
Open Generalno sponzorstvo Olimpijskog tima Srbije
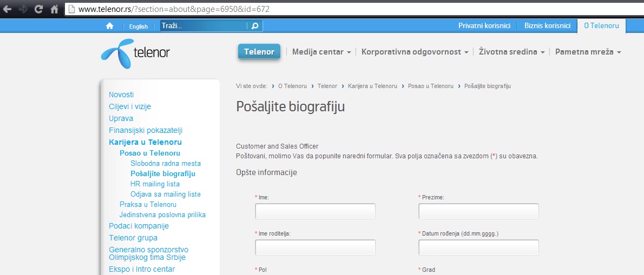pyautogui.click(x=148, y=253)
